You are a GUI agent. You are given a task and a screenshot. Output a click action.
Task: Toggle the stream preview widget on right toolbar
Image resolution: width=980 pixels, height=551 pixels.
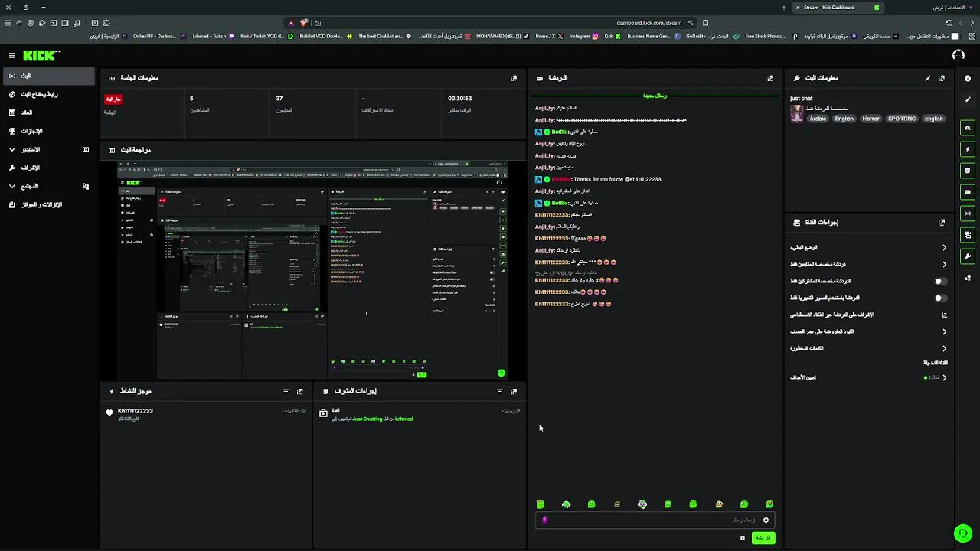(x=968, y=128)
